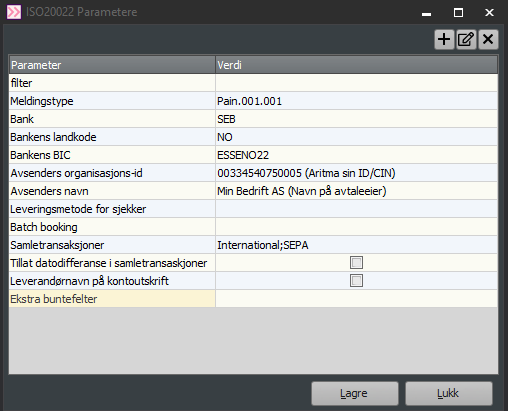Select the SEB bank value cell
508x411 pixels.
pos(356,119)
